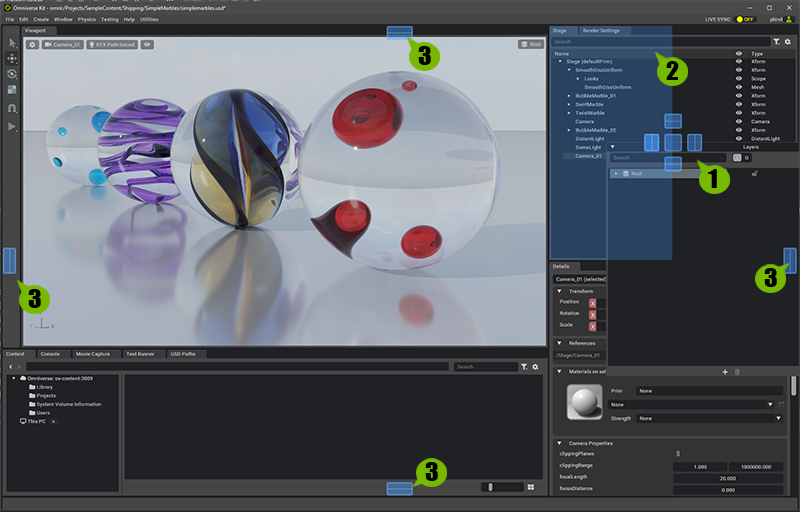The width and height of the screenshot is (800, 512).
Task: Click the Camera_01 viewport camera button
Action: [x=64, y=45]
